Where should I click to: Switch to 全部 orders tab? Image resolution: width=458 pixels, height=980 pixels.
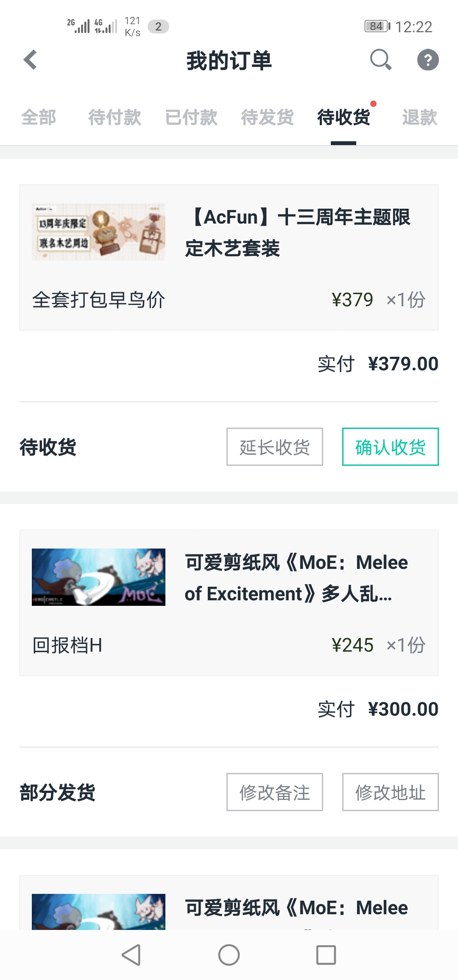39,118
